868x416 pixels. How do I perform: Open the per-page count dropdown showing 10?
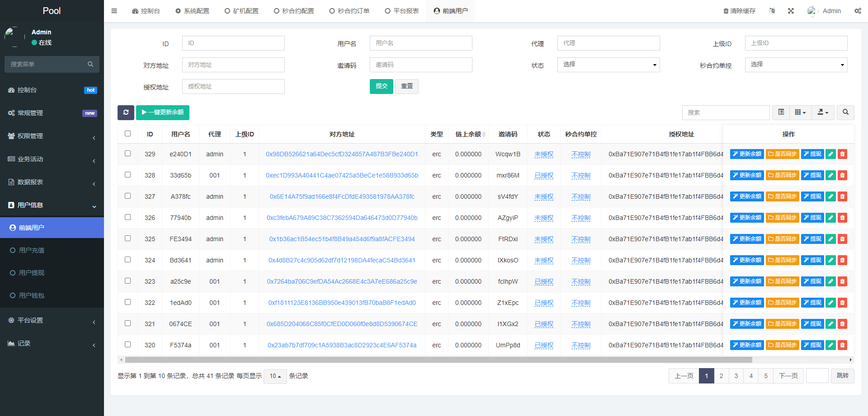[x=275, y=376]
